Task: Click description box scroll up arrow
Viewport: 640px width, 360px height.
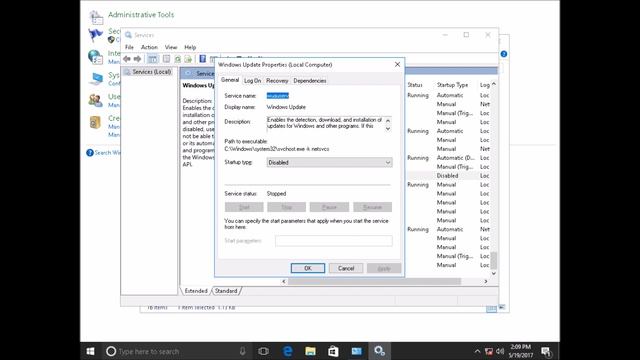Action: click(388, 121)
